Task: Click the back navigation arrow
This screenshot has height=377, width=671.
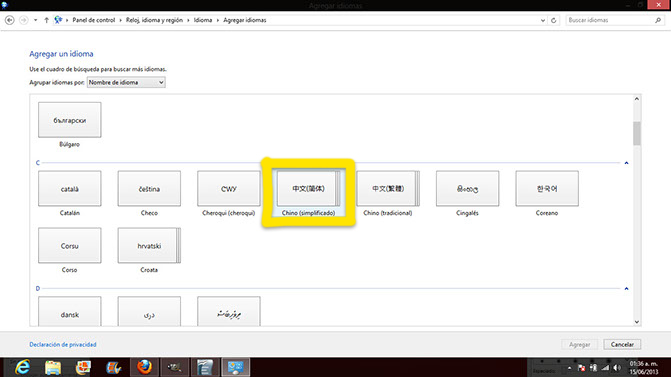Action: [x=9, y=20]
